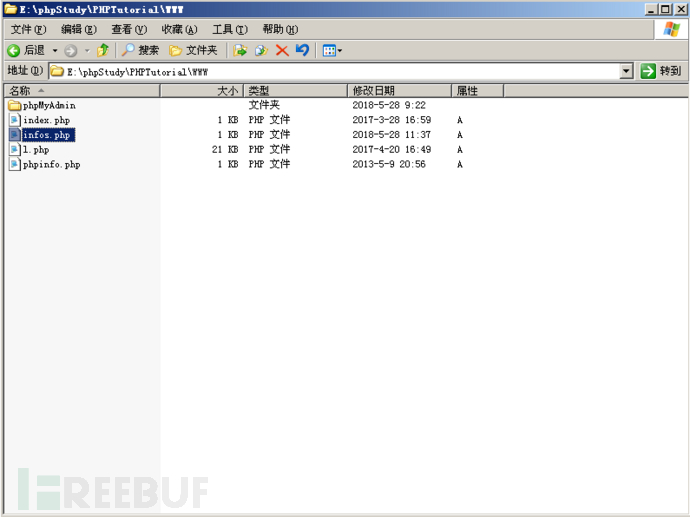Click the date 2018-5-28 11:37
This screenshot has height=517, width=690.
pyautogui.click(x=392, y=135)
